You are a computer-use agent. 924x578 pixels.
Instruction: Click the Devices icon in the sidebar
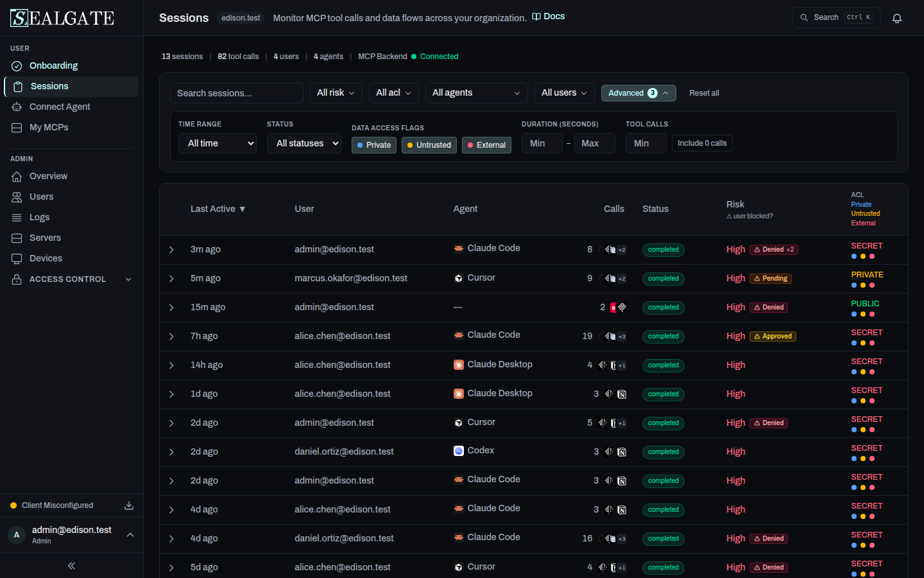17,258
